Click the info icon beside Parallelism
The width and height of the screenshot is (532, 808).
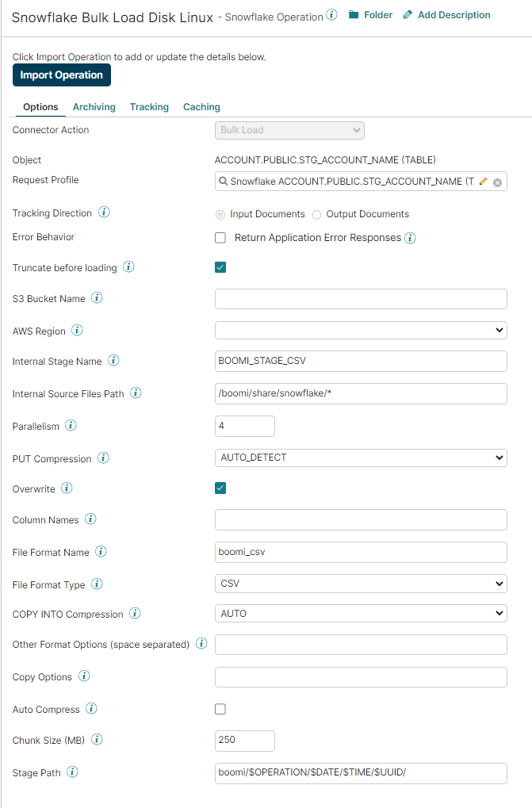tap(71, 426)
